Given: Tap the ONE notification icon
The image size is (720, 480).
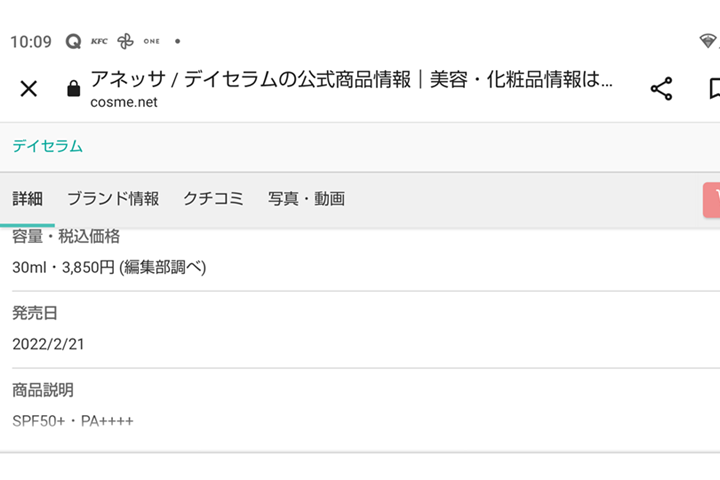Looking at the screenshot, I should click(151, 41).
